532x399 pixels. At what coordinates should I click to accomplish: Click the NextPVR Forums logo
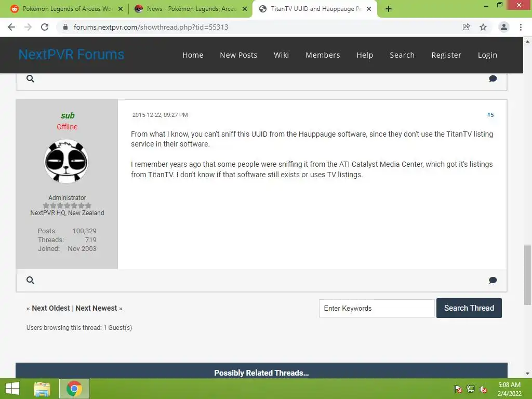click(x=71, y=55)
